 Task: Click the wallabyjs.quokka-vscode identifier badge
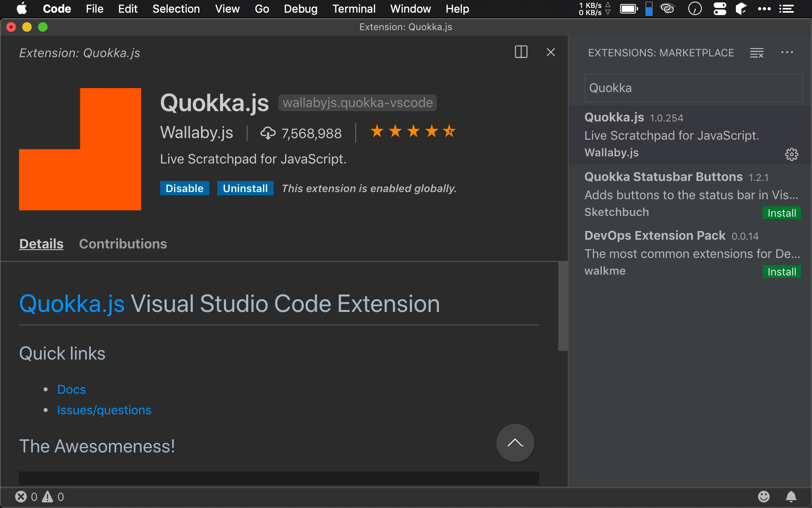tap(357, 103)
